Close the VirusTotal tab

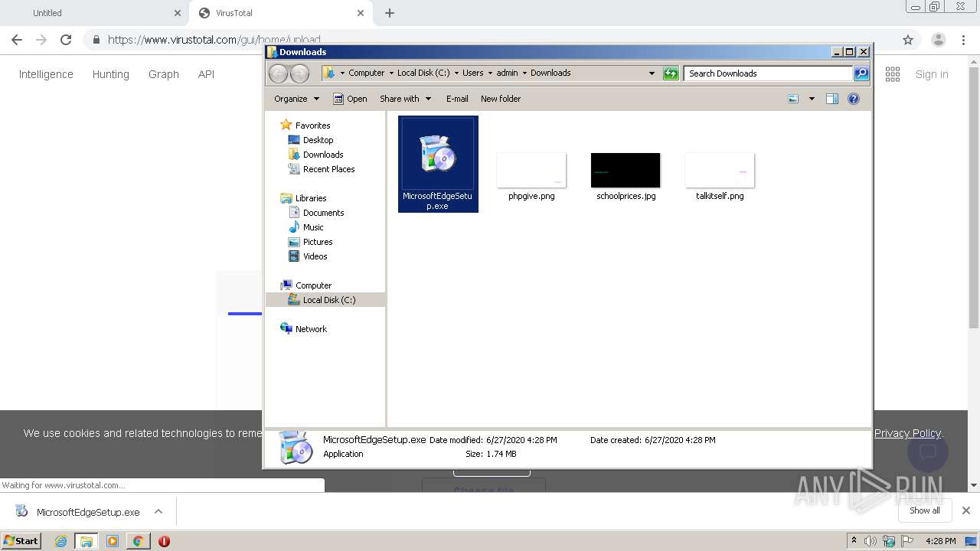pyautogui.click(x=361, y=13)
